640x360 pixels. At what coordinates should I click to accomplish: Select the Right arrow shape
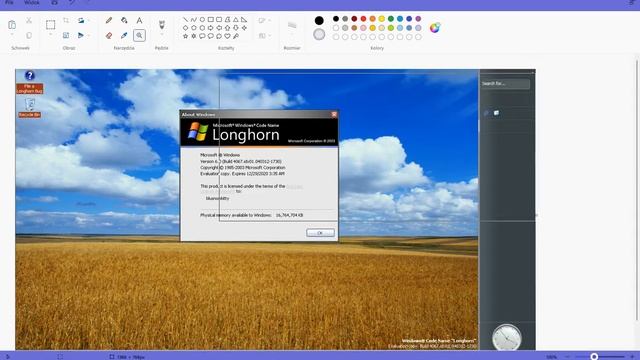coord(211,28)
